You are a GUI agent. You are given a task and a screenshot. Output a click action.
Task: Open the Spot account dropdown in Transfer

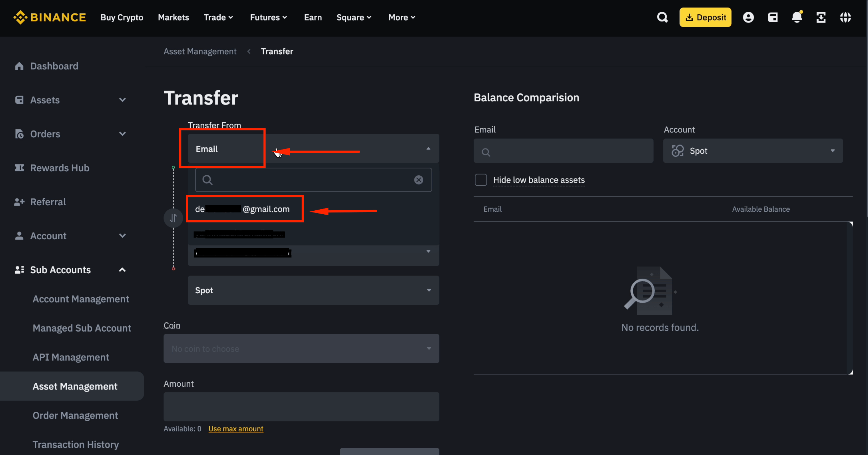point(313,290)
